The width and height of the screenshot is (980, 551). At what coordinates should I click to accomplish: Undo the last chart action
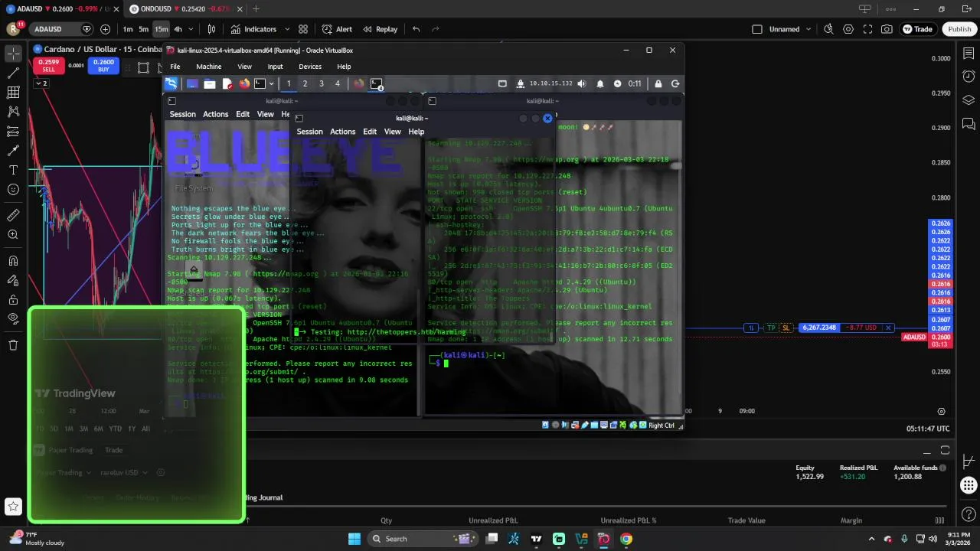tap(416, 29)
